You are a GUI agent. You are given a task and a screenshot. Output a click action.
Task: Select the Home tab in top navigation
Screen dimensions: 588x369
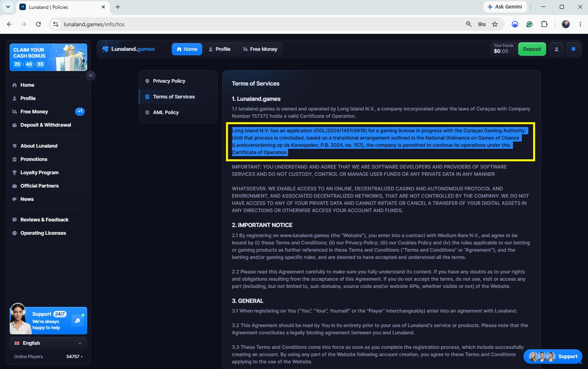[187, 49]
